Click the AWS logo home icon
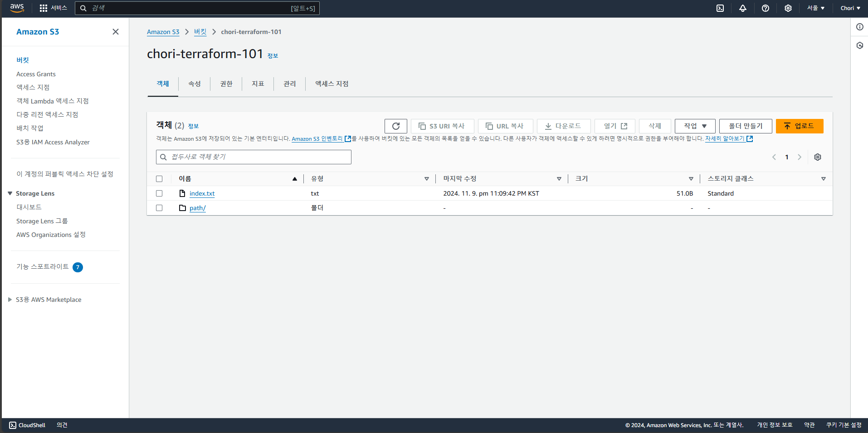 pyautogui.click(x=17, y=8)
